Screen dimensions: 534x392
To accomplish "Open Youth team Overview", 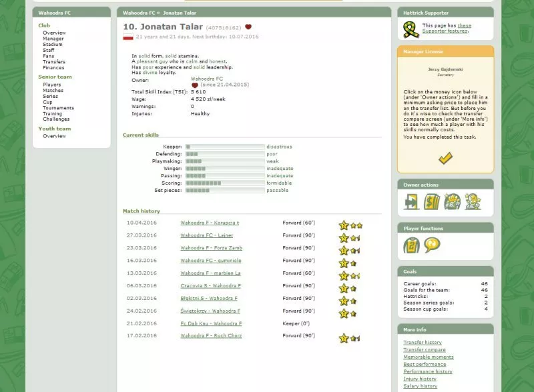I will point(54,136).
